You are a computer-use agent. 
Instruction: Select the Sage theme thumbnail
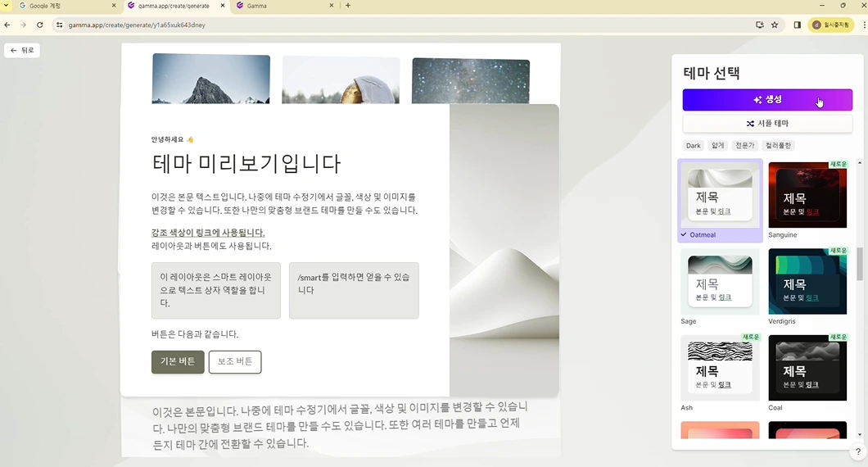coord(720,281)
